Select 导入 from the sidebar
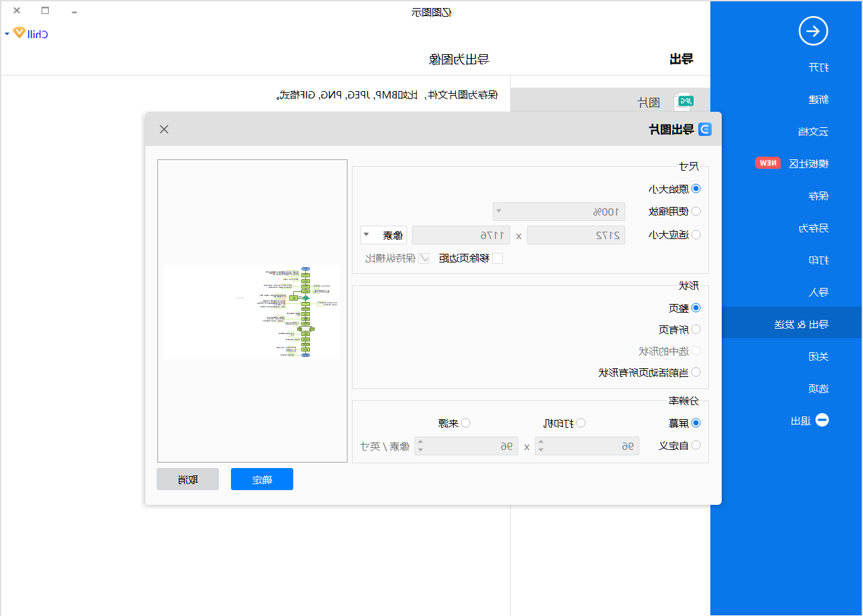 [x=818, y=293]
